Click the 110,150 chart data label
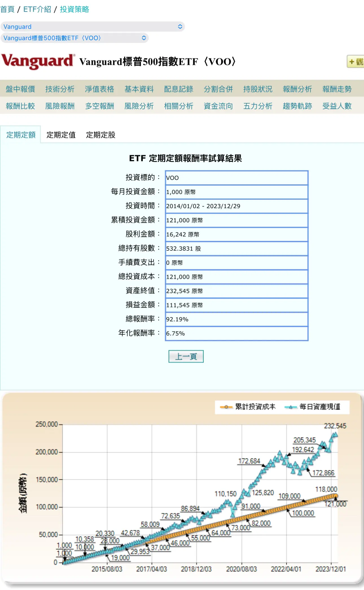364x590 pixels. 225,494
